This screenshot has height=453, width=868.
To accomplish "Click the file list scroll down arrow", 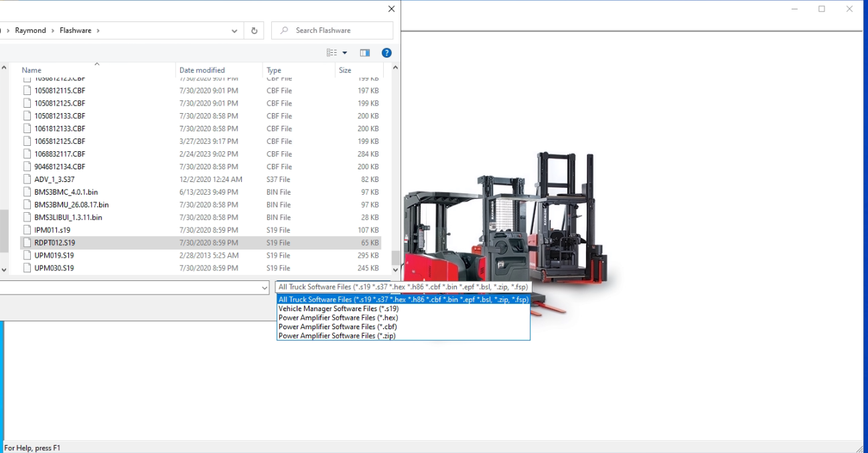I will [395, 270].
